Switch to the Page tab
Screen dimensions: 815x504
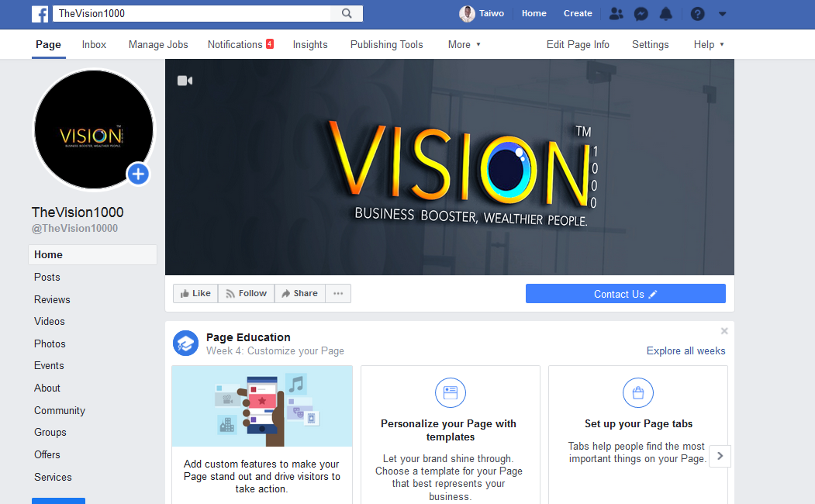[x=48, y=45]
